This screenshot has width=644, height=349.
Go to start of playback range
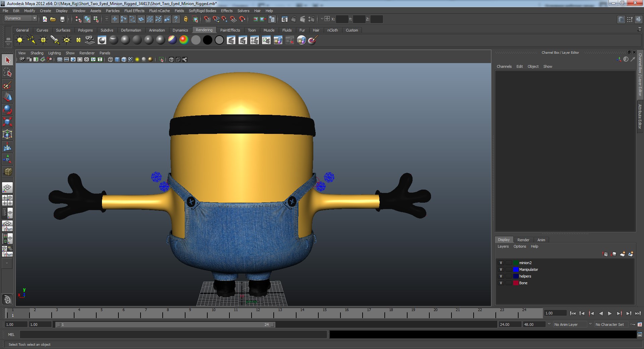[573, 313]
